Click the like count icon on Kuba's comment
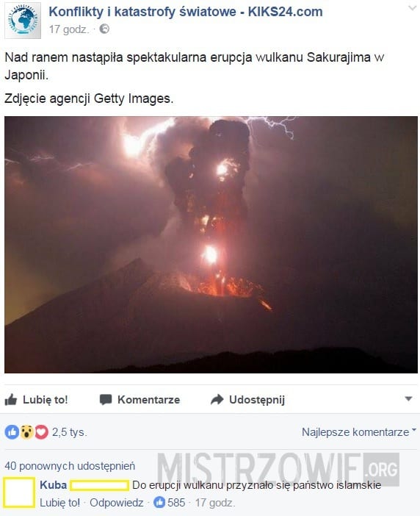The width and height of the screenshot is (420, 516). [x=159, y=502]
